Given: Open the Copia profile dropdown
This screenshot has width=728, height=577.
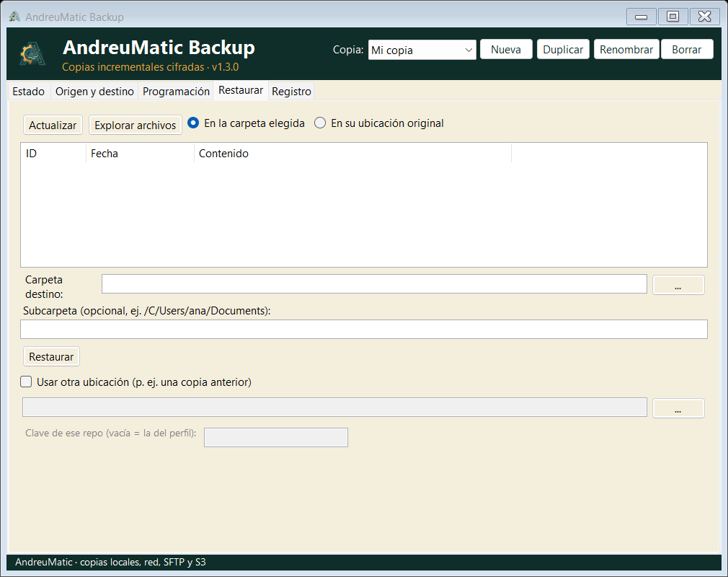Looking at the screenshot, I should [422, 50].
